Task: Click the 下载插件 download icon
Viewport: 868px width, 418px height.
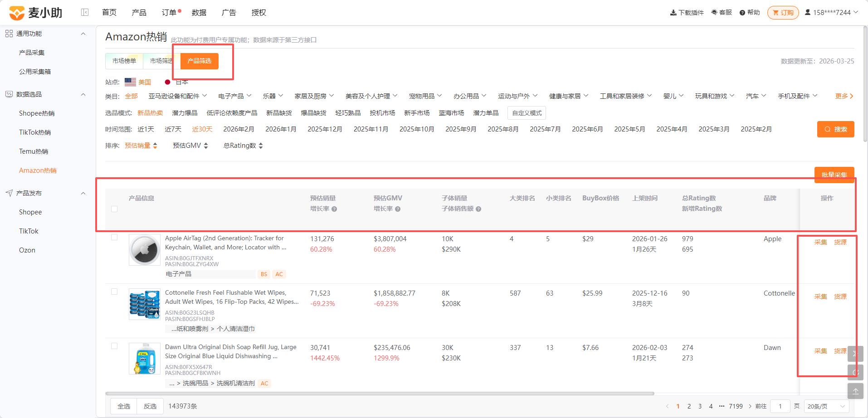Action: pyautogui.click(x=673, y=13)
